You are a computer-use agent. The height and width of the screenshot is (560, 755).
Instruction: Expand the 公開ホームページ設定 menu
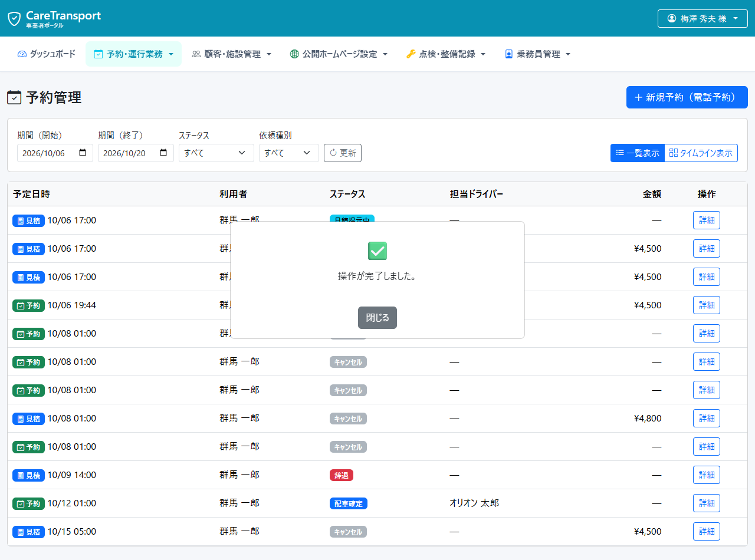click(x=339, y=54)
